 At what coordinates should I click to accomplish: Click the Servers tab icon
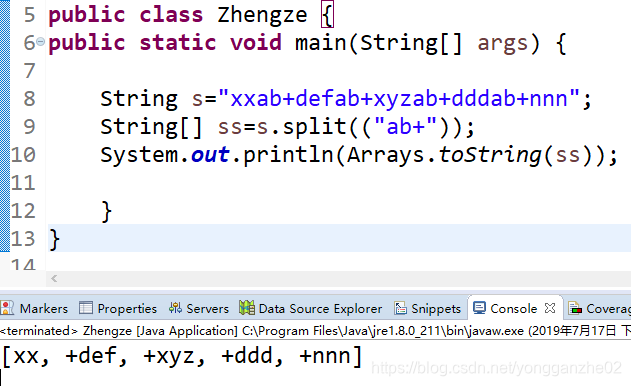coord(175,308)
